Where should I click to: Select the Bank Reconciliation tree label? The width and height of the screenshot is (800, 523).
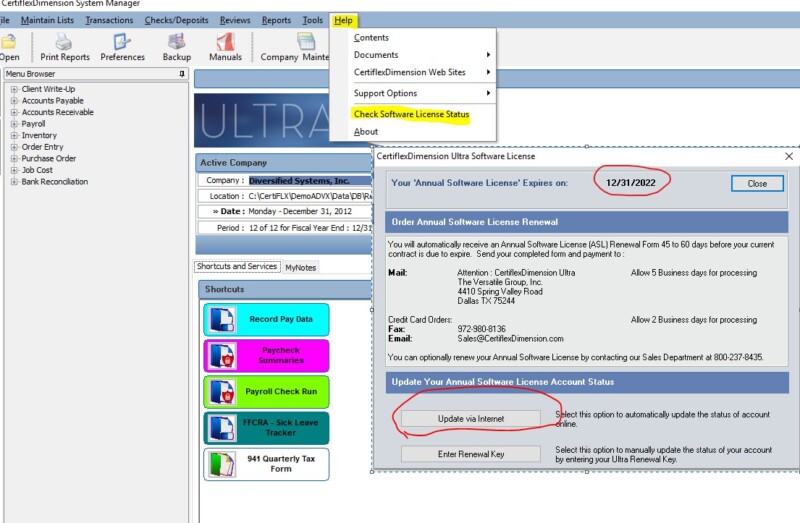(x=55, y=182)
